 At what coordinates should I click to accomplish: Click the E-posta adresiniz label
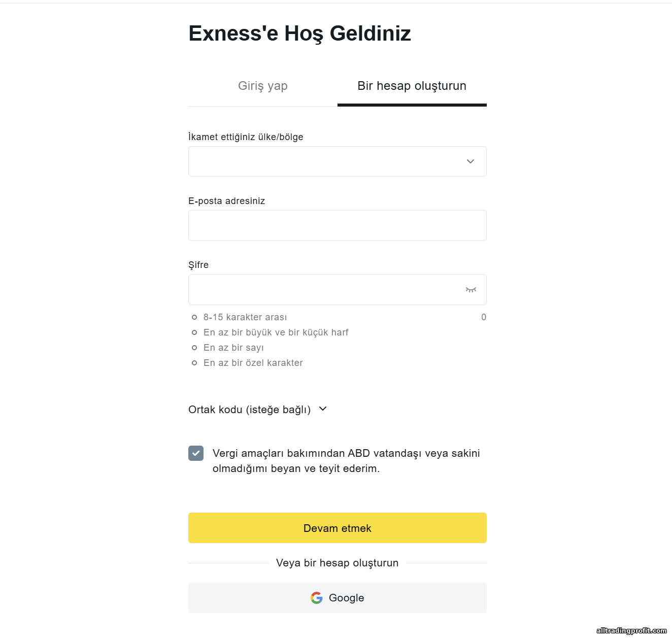(226, 201)
